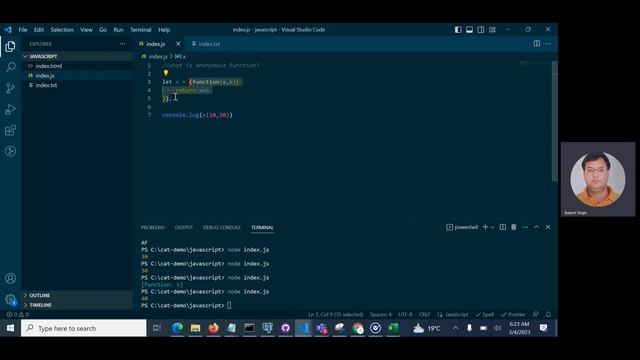Click the lightbulb code action icon
The height and width of the screenshot is (360, 640).
166,73
